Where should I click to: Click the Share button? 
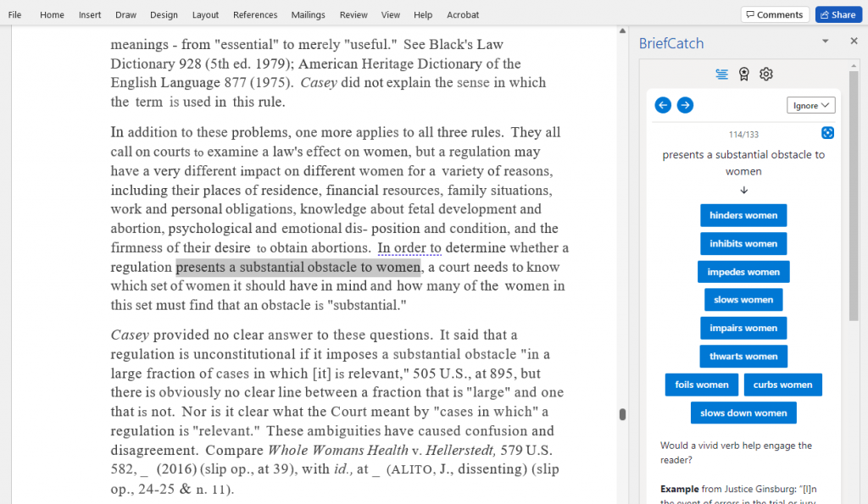click(838, 15)
